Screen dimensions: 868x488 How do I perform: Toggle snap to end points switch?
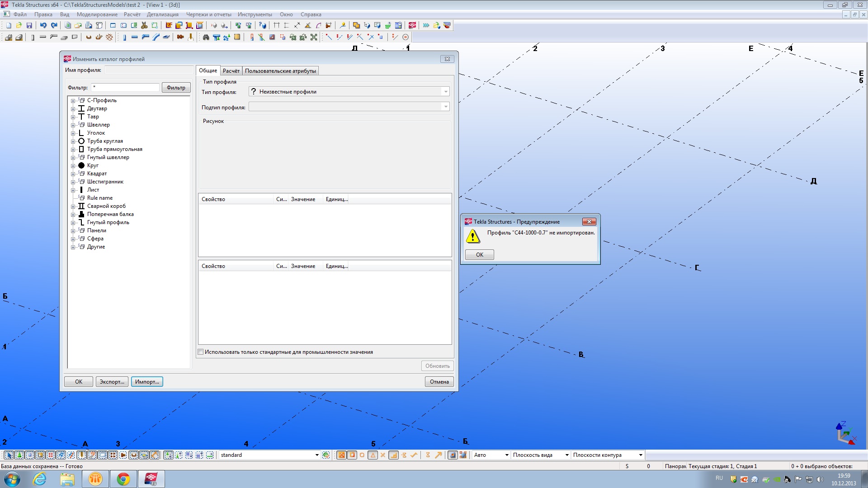tap(352, 455)
